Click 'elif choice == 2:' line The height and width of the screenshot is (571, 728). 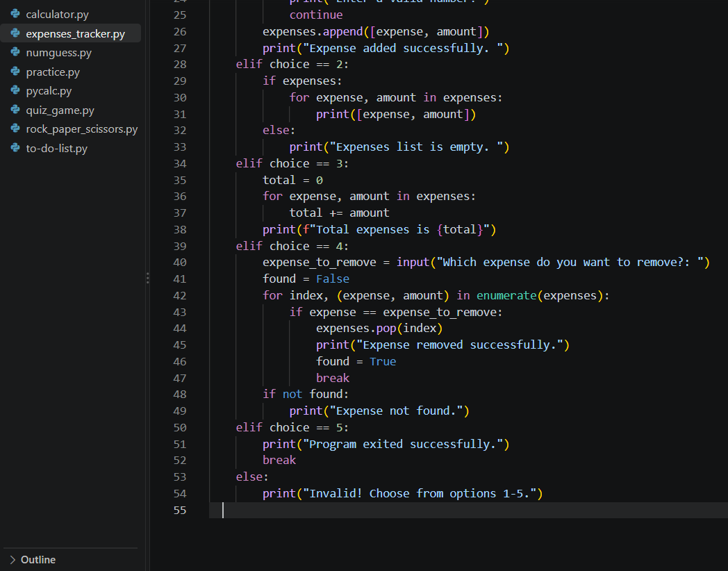292,65
